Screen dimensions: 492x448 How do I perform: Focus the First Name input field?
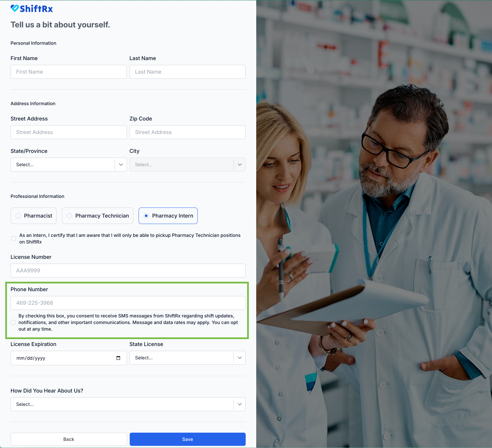click(x=69, y=72)
